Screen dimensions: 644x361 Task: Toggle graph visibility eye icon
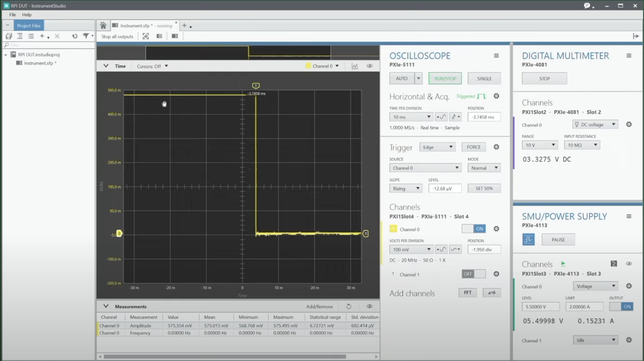(x=369, y=66)
